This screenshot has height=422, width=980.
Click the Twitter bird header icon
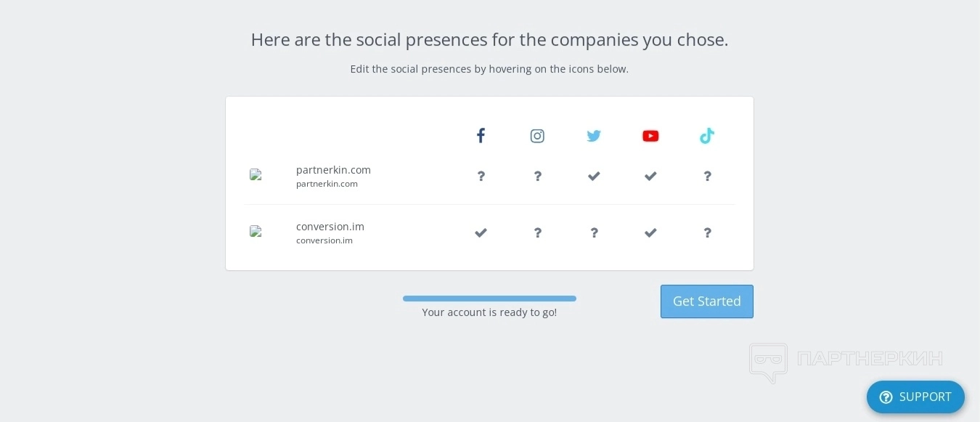click(594, 136)
